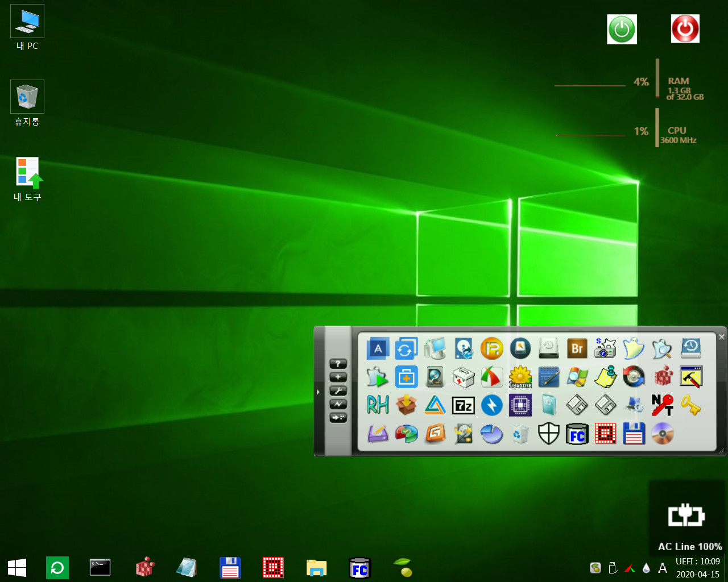Launch the purple CPU chip icon
This screenshot has height=582, width=728.
520,405
